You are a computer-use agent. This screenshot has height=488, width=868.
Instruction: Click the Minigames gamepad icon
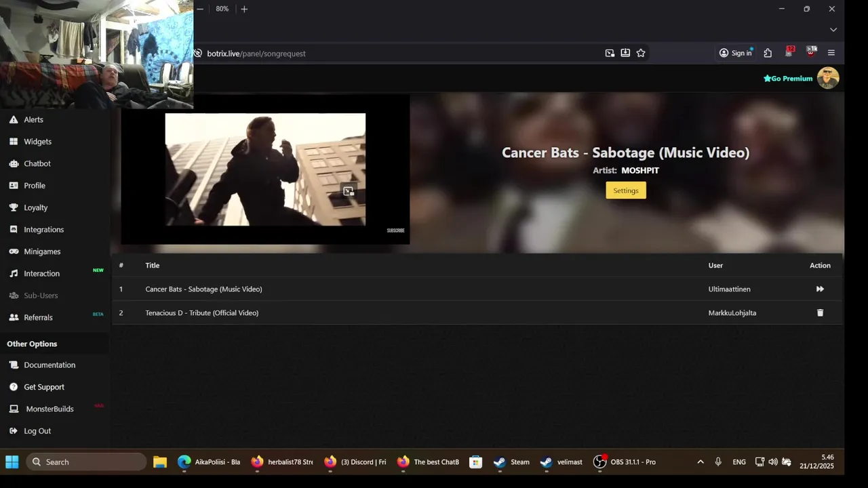point(14,251)
